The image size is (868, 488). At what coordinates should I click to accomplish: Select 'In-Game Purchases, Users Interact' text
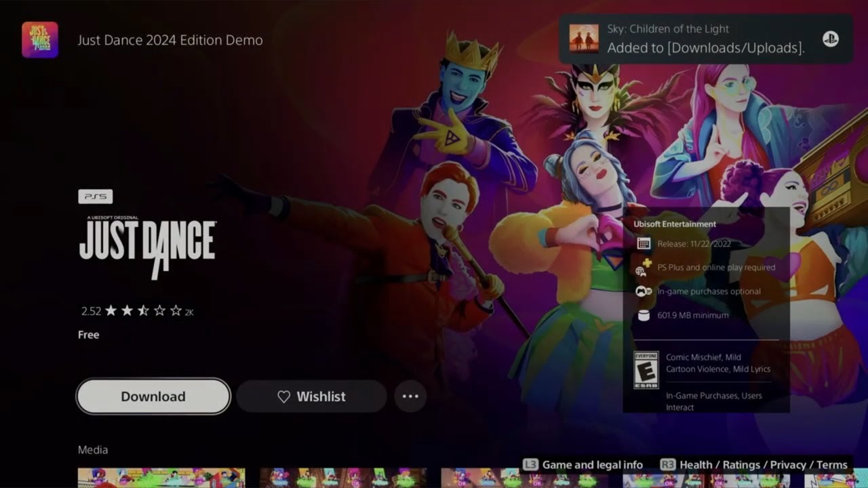[x=714, y=401]
